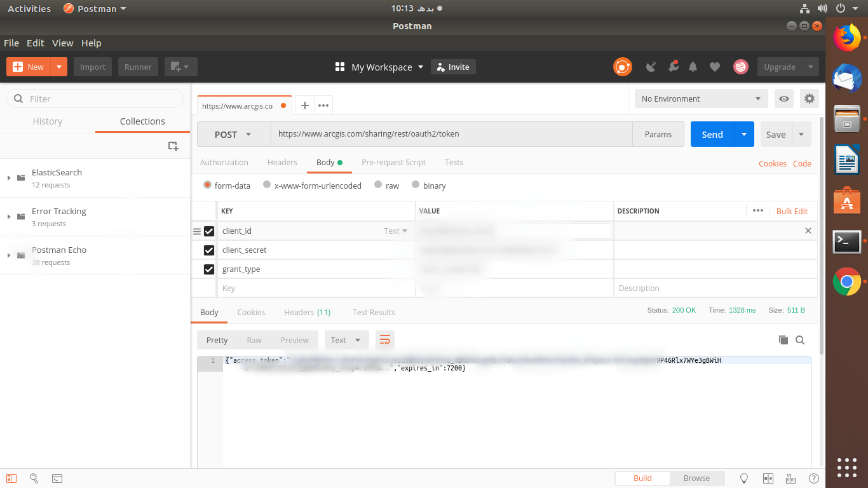Open the new window split icon button
Viewport: 868px width, 488px height.
tap(181, 67)
